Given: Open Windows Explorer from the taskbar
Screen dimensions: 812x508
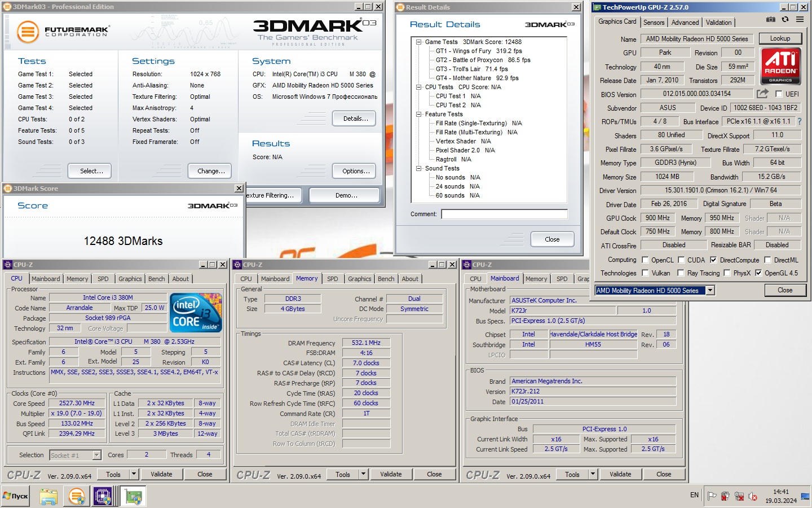Looking at the screenshot, I should pos(48,497).
